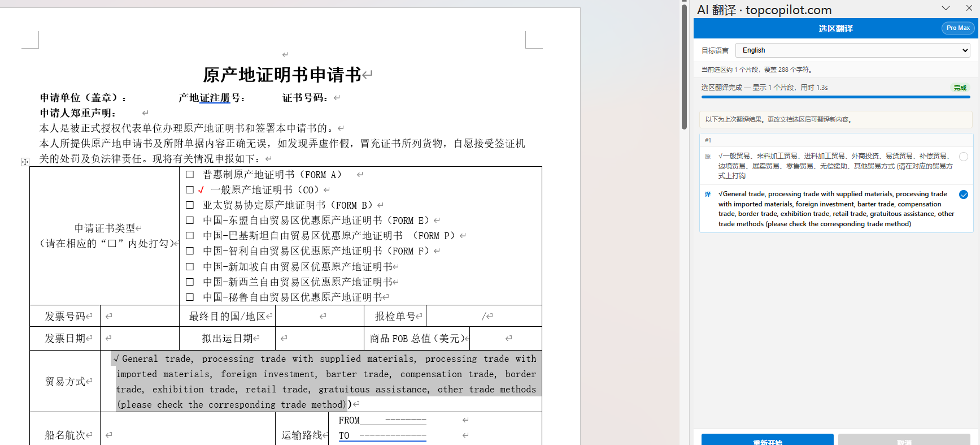Click the 发票日期 cell
The width and height of the screenshot is (980, 445).
point(65,338)
